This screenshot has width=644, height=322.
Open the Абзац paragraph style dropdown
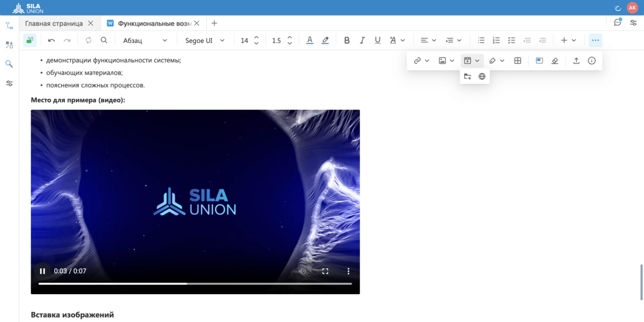[x=145, y=40]
